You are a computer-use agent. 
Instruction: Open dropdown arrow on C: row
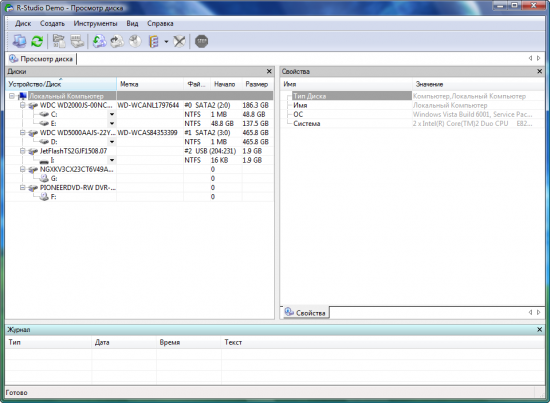pos(112,114)
